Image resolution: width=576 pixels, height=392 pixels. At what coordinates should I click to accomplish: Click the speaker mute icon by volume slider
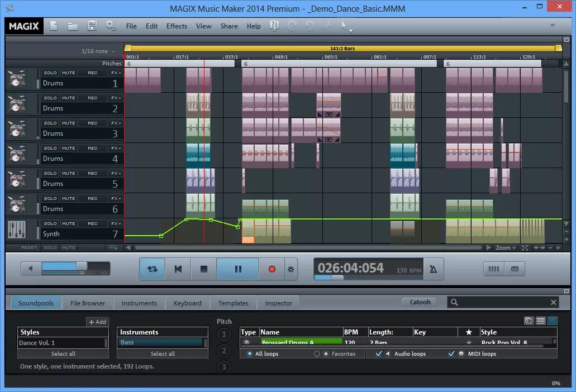click(31, 269)
